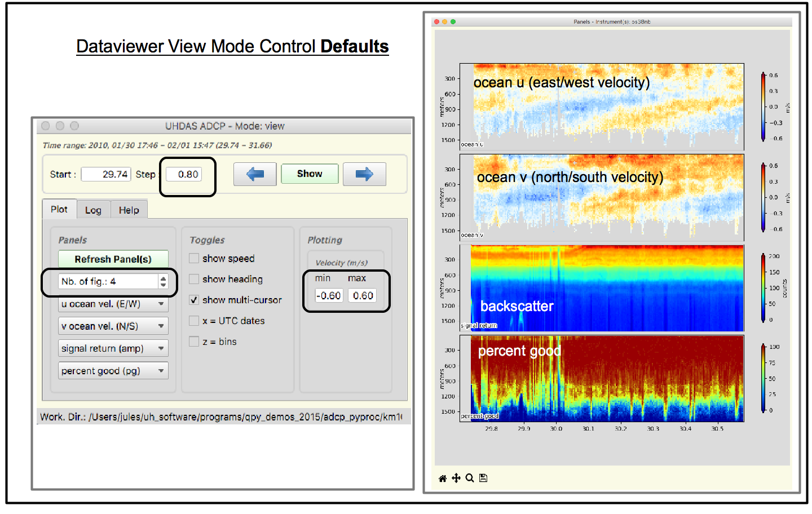Viewport: 812px width, 514px height.
Task: Click the percent good plot panel
Action: click(x=602, y=379)
